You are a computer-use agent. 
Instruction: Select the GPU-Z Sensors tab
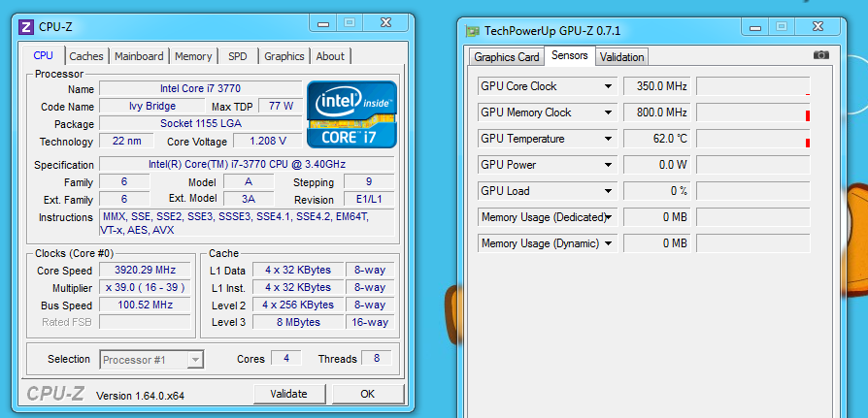[x=570, y=55]
